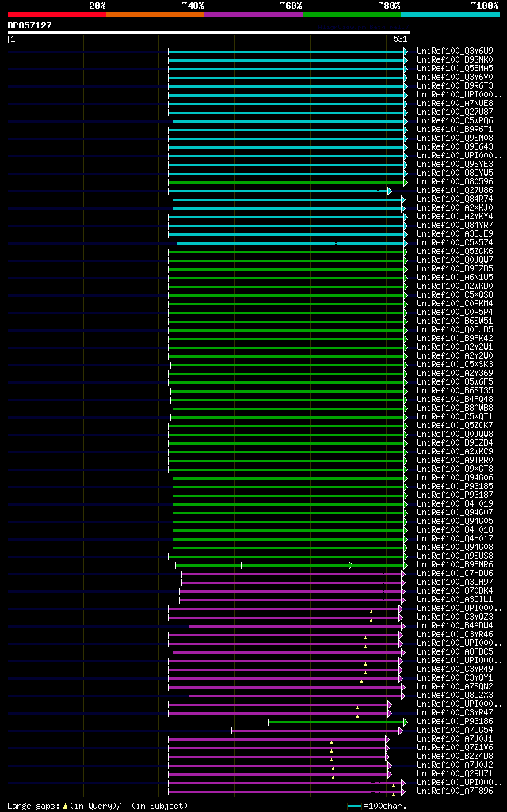Open hit UniRef100_B9R6T3
The width and height of the screenshot is (507, 812).
click(456, 86)
